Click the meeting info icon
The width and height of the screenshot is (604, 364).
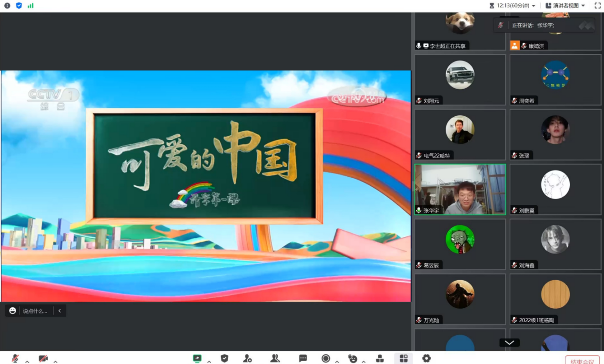pos(7,6)
